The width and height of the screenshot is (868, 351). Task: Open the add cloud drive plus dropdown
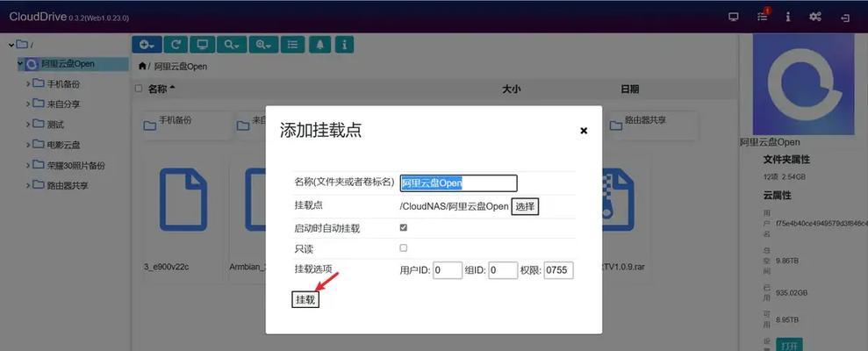click(x=147, y=45)
